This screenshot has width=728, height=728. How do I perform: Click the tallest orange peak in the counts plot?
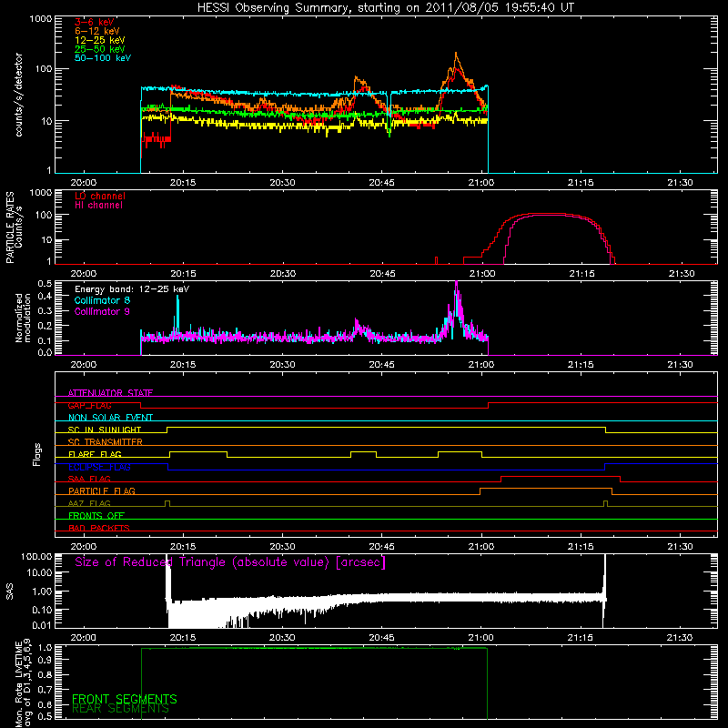[x=456, y=53]
